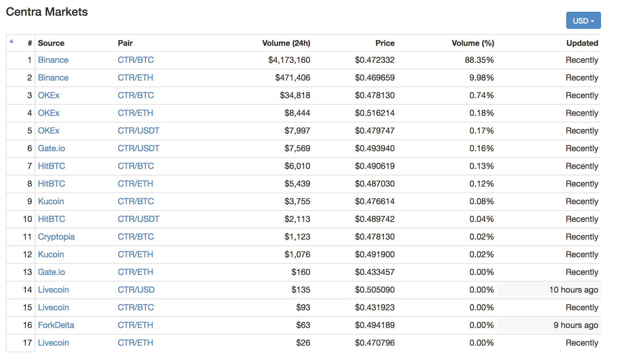Select the $34,818 volume cell
618x364 pixels.
(x=295, y=95)
